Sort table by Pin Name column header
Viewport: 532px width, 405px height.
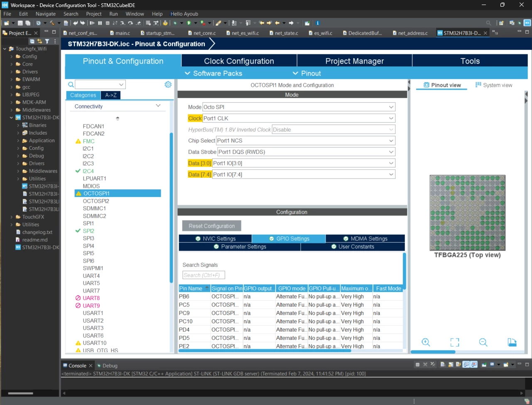pos(194,288)
